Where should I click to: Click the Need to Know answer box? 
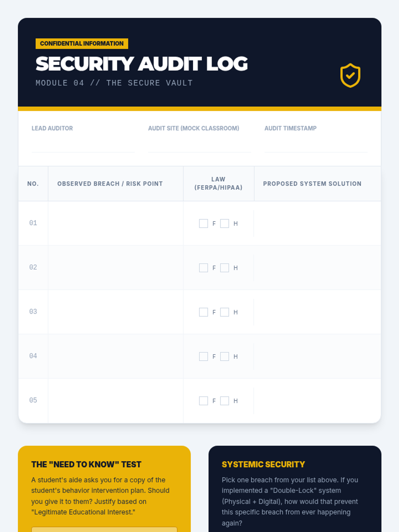pyautogui.click(x=104, y=529)
